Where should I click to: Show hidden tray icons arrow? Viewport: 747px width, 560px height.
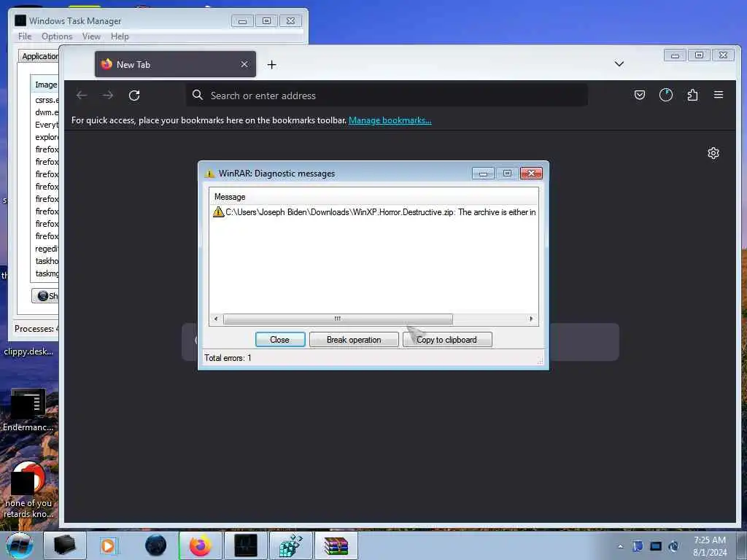click(x=620, y=546)
